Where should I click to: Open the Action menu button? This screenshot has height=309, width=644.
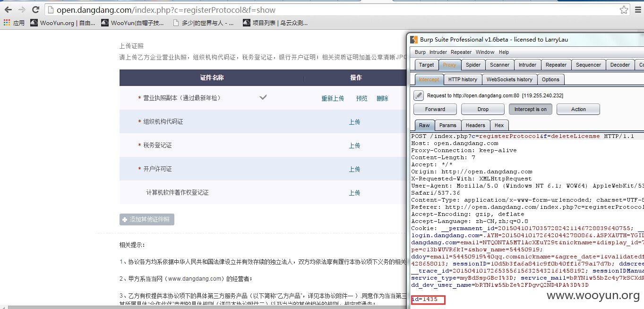point(578,109)
